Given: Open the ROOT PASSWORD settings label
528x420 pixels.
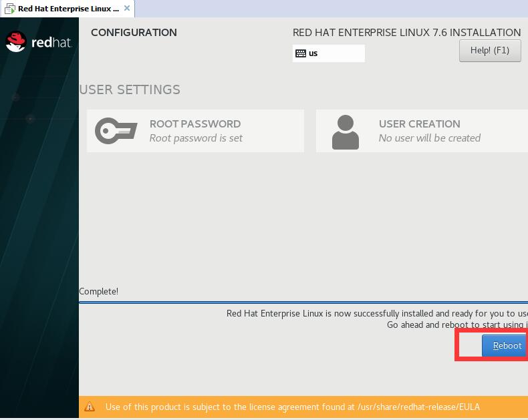Looking at the screenshot, I should pyautogui.click(x=195, y=124).
